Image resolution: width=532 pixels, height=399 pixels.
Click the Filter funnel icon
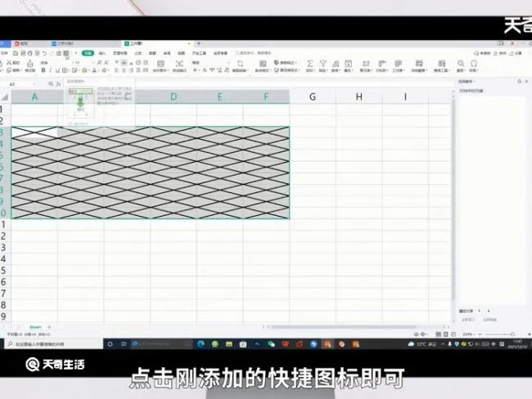pos(322,64)
